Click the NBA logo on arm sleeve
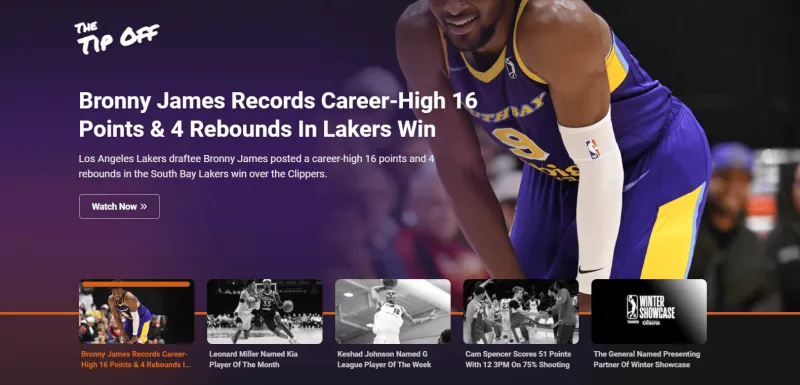Viewport: 800px width, 385px height. (593, 149)
